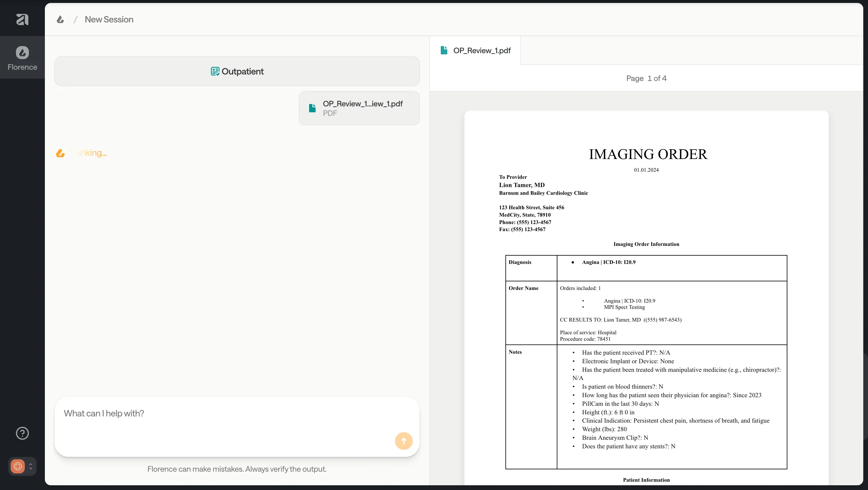Open the Outpatient mode selector bar
Image resolution: width=868 pixels, height=490 pixels.
(x=237, y=72)
